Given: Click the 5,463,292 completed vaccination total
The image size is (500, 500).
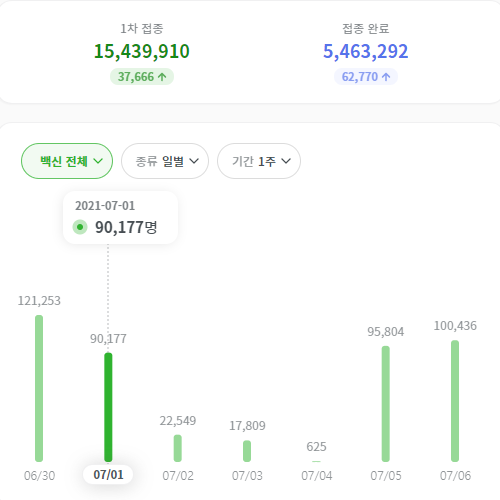Looking at the screenshot, I should (366, 52).
